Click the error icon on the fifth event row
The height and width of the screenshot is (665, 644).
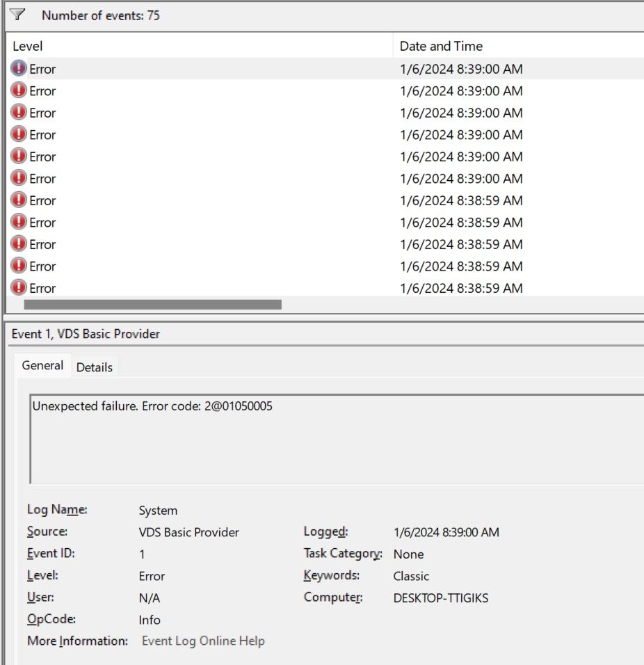pos(17,157)
